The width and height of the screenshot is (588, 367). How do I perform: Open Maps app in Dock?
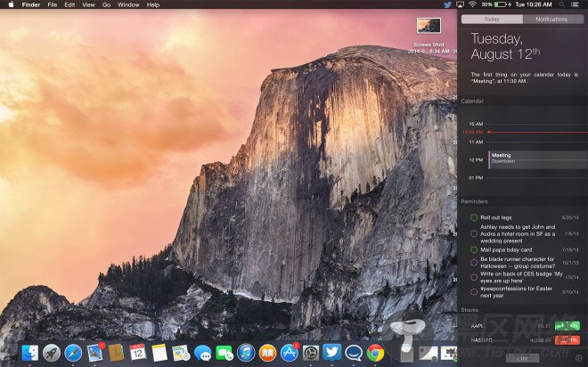point(181,353)
